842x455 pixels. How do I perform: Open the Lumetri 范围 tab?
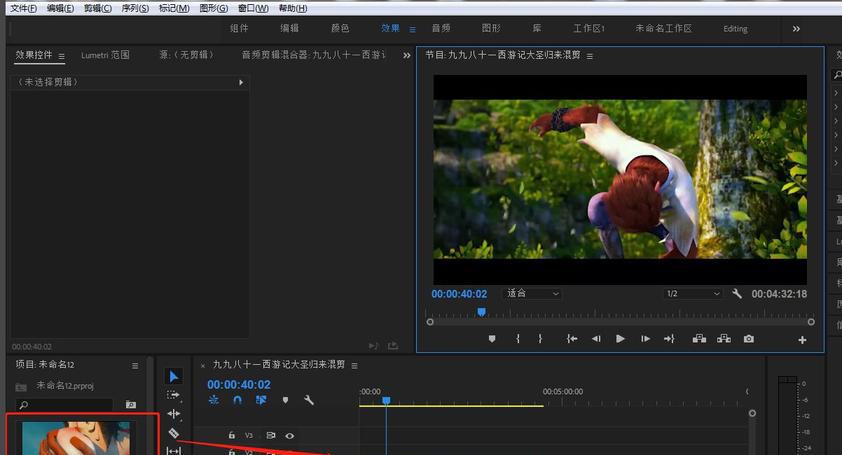pos(105,55)
